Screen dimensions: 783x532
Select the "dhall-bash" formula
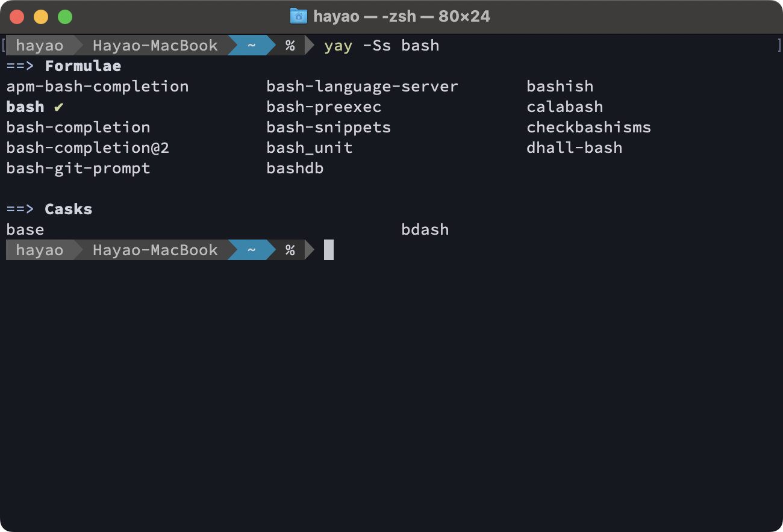(x=575, y=148)
